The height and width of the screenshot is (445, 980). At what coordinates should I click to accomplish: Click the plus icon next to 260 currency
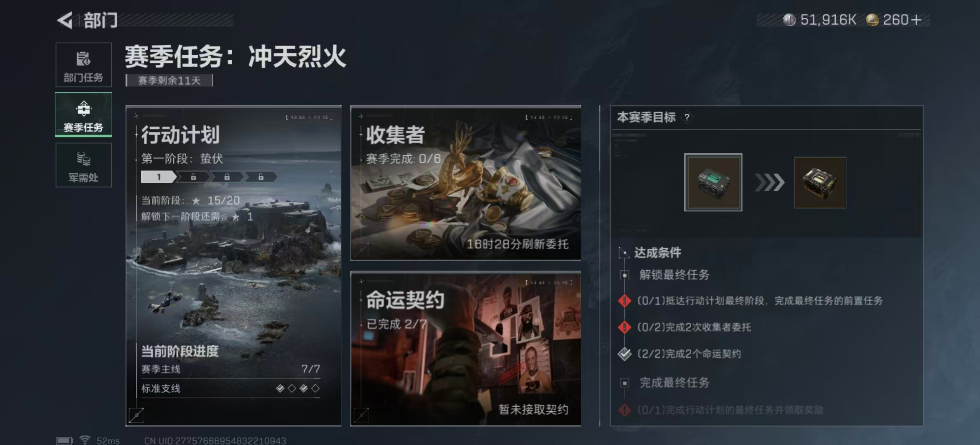coord(916,20)
